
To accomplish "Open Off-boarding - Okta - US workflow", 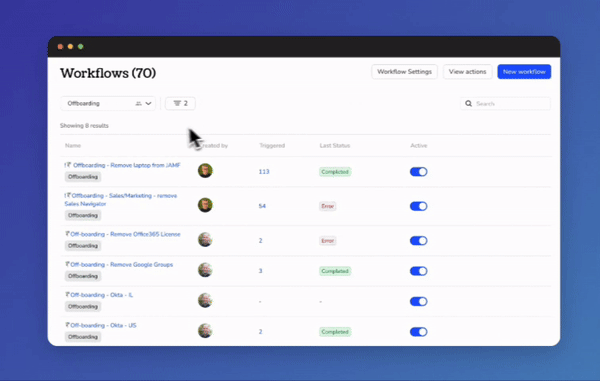I will click(x=103, y=325).
